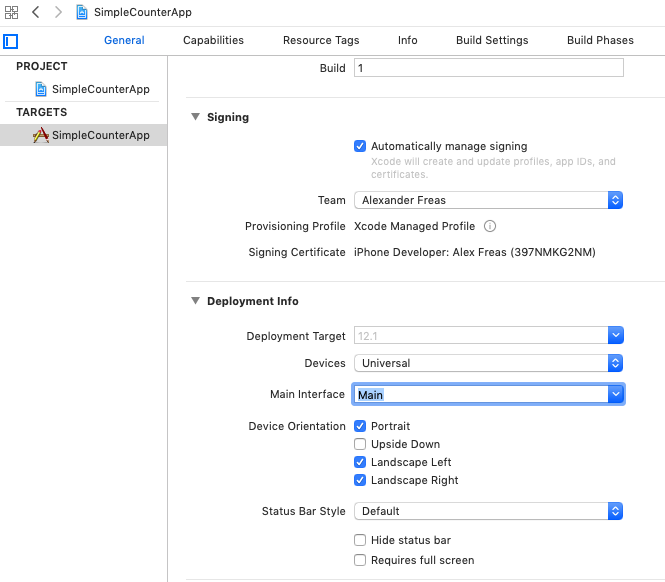Open the Deployment Target dropdown arrow
The image size is (665, 582).
pyautogui.click(x=615, y=336)
